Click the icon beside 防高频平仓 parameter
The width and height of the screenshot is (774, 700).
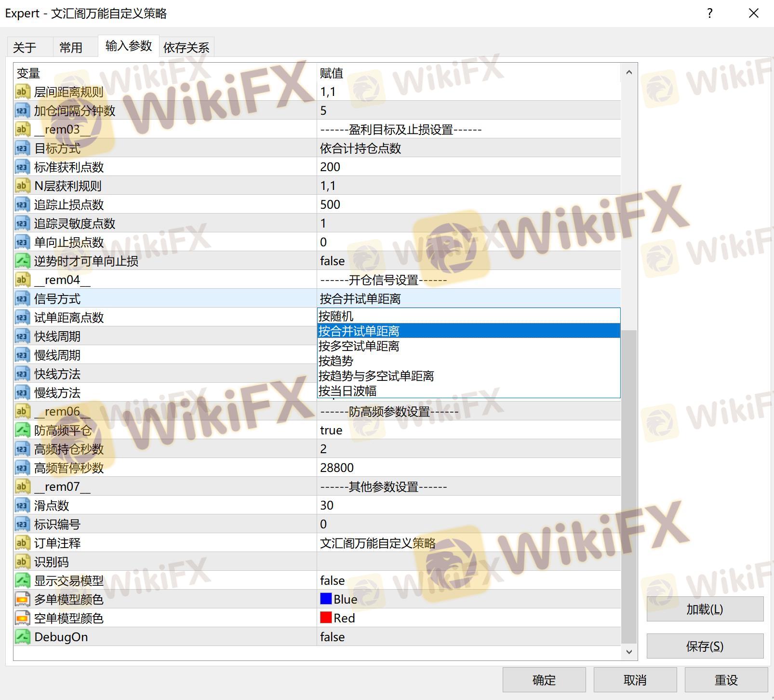pyautogui.click(x=22, y=430)
